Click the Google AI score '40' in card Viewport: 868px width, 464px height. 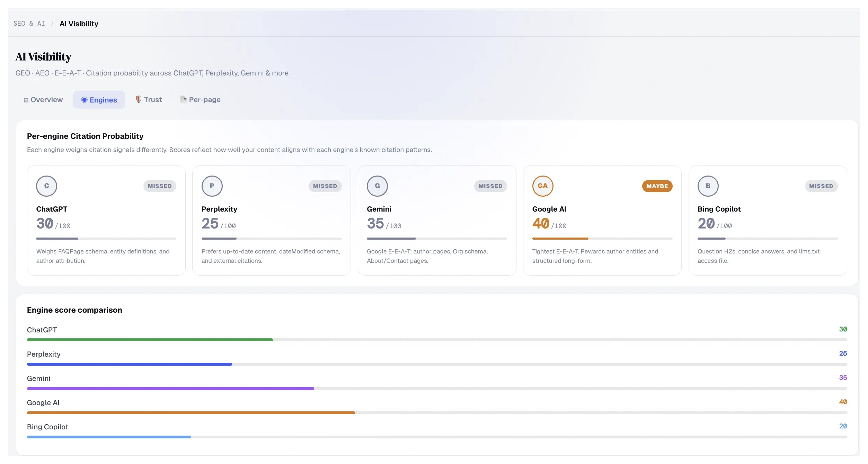pos(541,223)
